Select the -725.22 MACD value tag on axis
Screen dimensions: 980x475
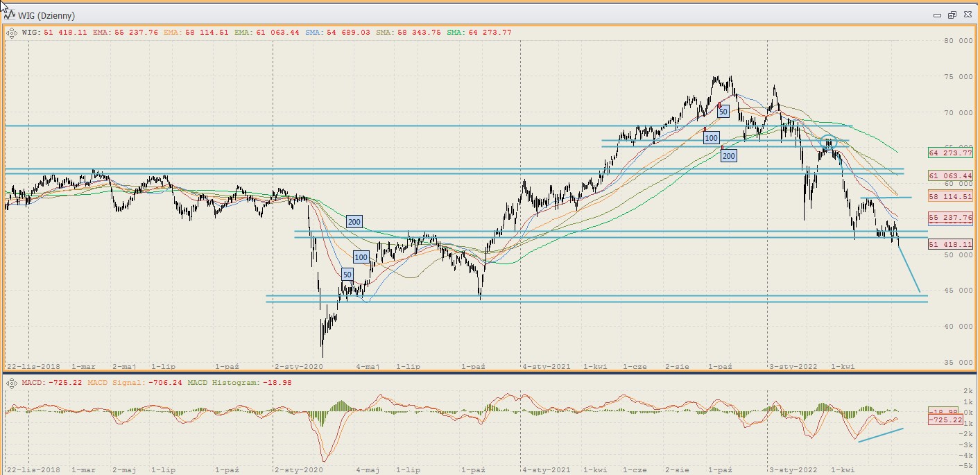950,420
